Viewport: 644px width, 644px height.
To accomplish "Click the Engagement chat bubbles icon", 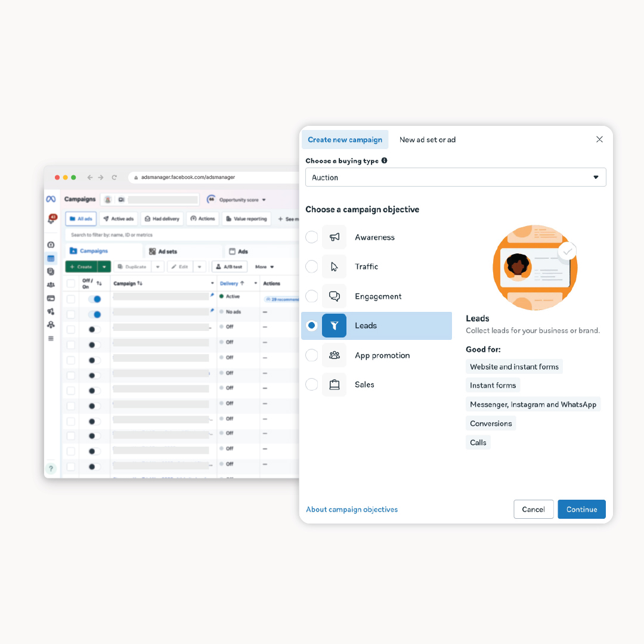I will coord(334,296).
